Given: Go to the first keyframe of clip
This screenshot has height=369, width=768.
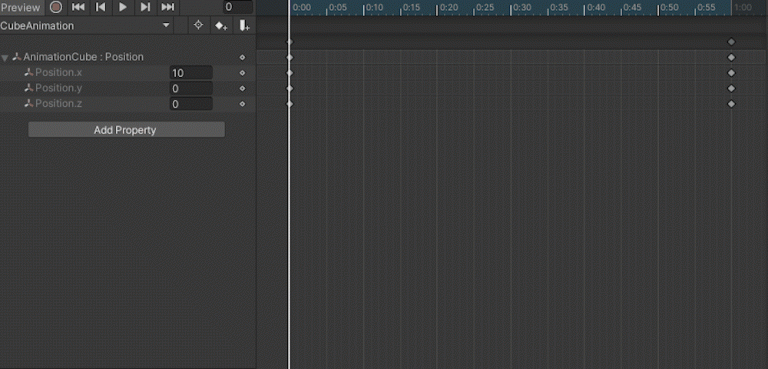Looking at the screenshot, I should tap(78, 7).
